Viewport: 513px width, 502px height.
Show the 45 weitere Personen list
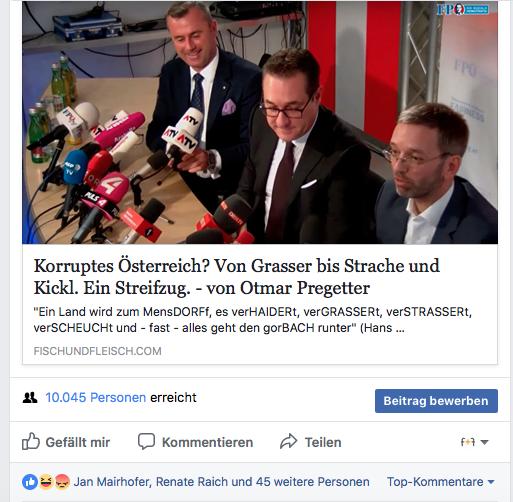pyautogui.click(x=313, y=482)
